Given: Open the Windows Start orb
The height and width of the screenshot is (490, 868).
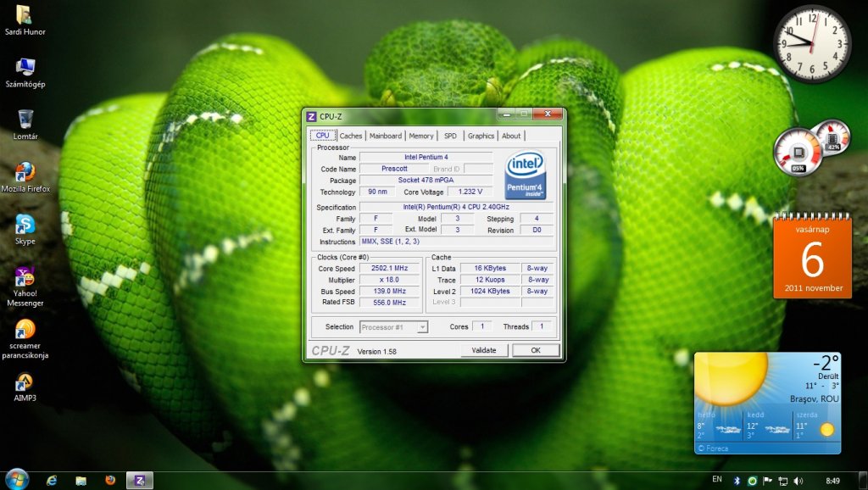Looking at the screenshot, I should point(17,480).
